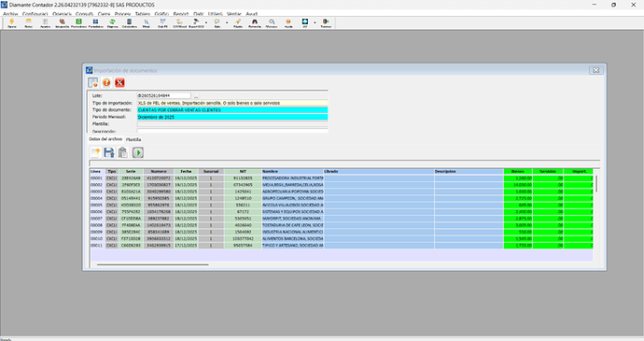Open dropdown arrow next to cyan diamond icon

pyautogui.click(x=315, y=22)
